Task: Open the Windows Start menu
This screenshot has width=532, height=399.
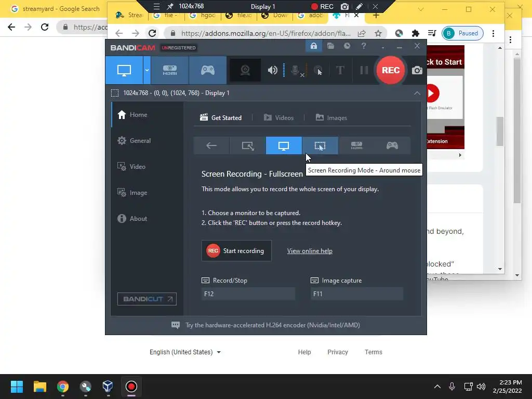Action: (x=17, y=387)
